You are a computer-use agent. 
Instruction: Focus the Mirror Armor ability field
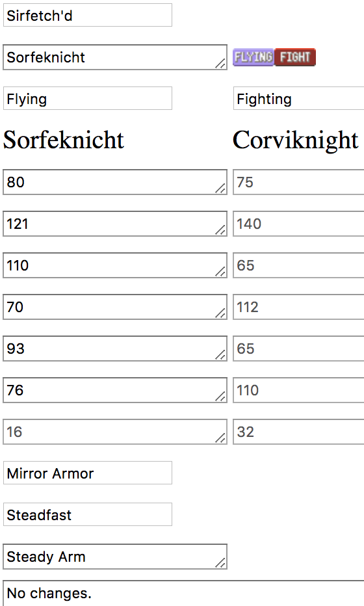click(88, 473)
